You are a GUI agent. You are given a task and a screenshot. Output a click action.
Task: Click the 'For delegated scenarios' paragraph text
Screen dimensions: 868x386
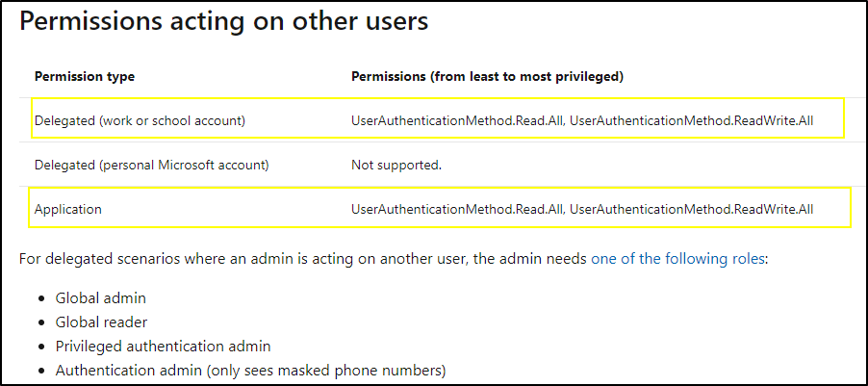[x=289, y=259]
